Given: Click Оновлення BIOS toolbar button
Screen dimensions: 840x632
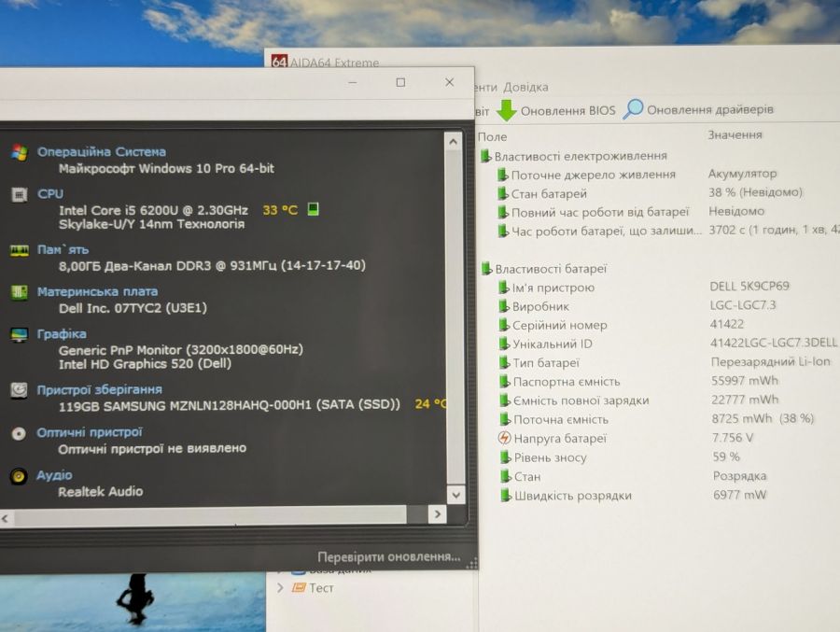Looking at the screenshot, I should click(556, 110).
